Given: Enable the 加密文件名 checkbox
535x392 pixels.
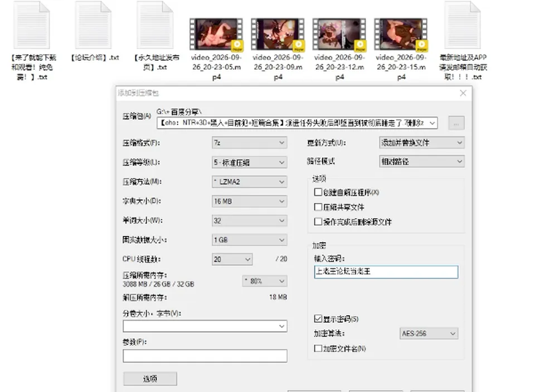Looking at the screenshot, I should (318, 349).
